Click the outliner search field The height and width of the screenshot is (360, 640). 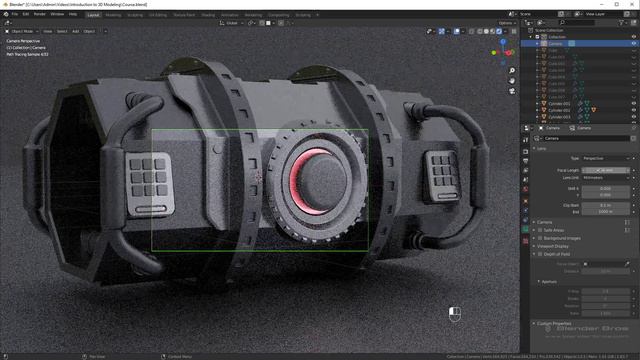tap(577, 23)
